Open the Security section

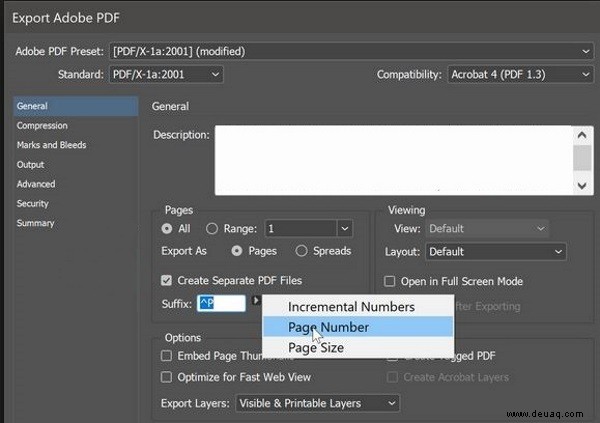(x=33, y=204)
